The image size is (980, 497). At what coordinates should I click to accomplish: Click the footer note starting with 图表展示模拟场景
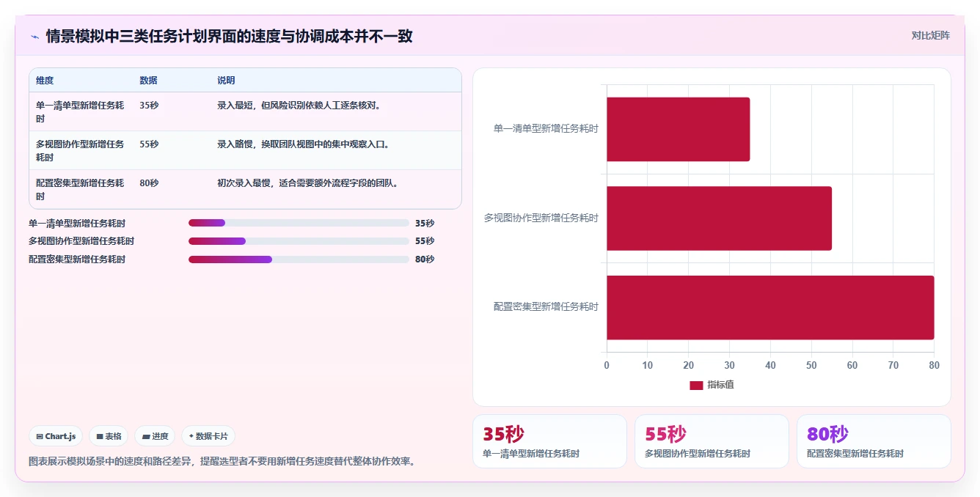(x=222, y=462)
